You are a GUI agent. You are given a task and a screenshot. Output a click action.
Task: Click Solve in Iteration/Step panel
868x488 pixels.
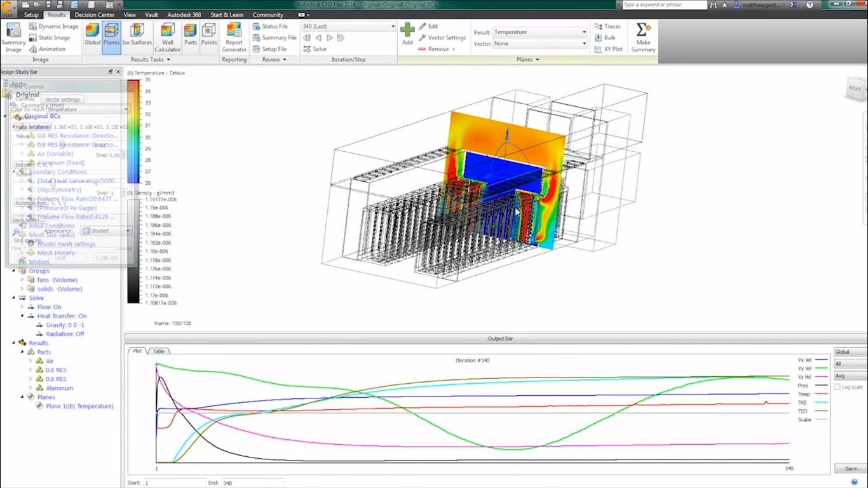point(315,49)
